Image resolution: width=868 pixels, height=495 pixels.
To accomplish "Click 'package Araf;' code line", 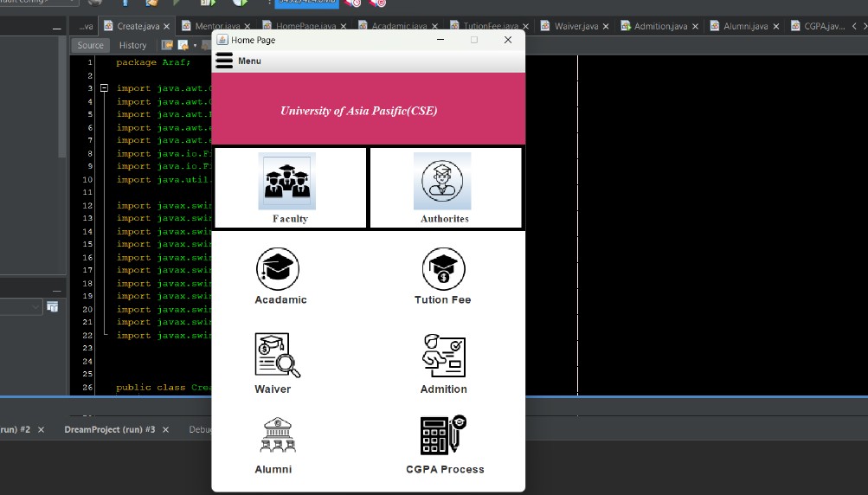I will click(x=153, y=62).
